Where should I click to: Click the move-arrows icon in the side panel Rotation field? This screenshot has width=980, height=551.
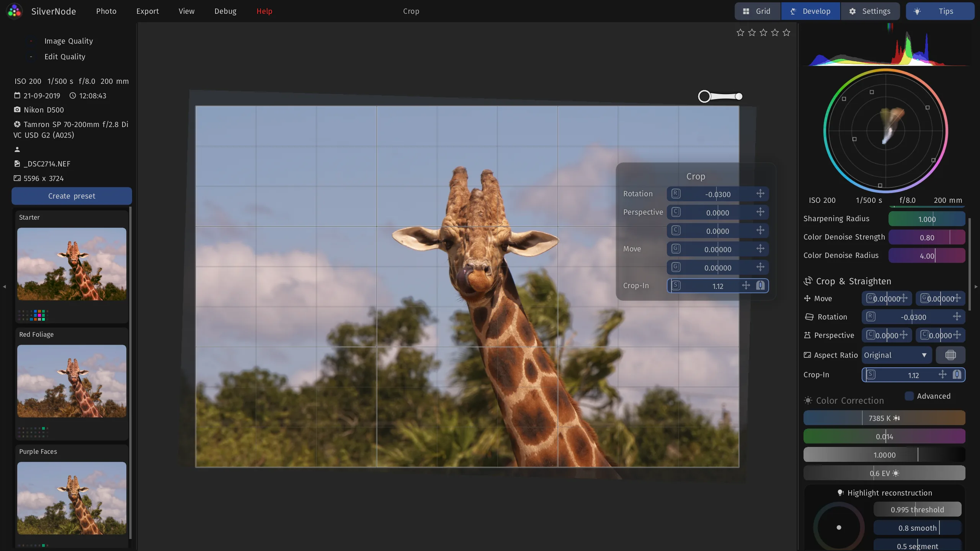(x=957, y=316)
